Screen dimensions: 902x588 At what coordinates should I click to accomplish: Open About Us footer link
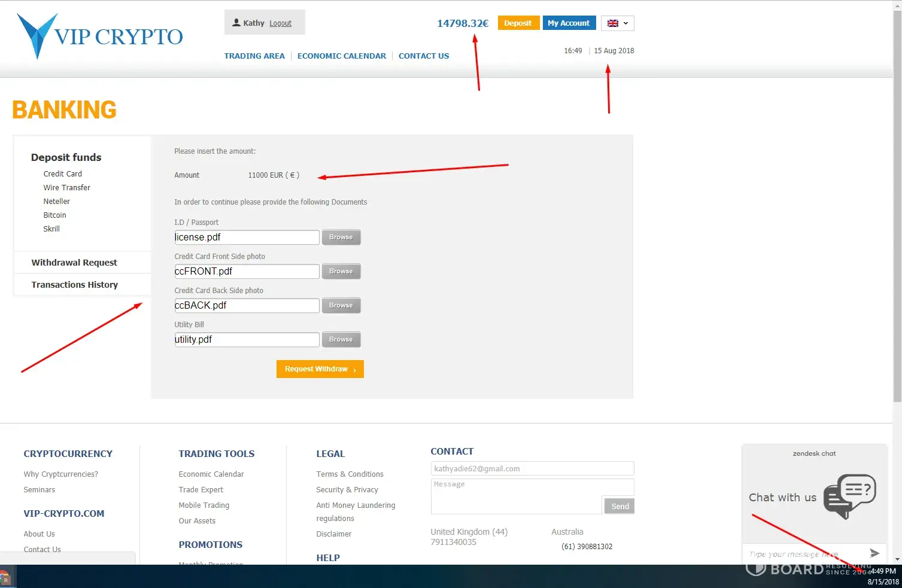tap(40, 534)
